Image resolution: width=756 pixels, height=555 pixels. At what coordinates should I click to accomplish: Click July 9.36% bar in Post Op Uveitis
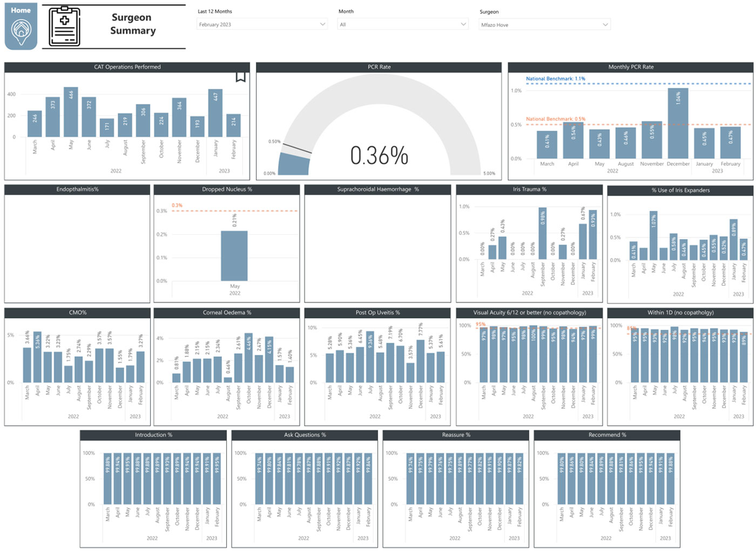click(x=370, y=358)
